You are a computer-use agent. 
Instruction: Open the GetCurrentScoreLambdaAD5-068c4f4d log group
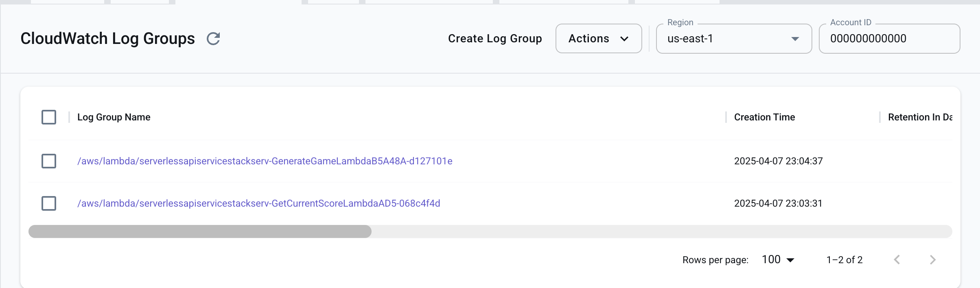[x=259, y=203]
